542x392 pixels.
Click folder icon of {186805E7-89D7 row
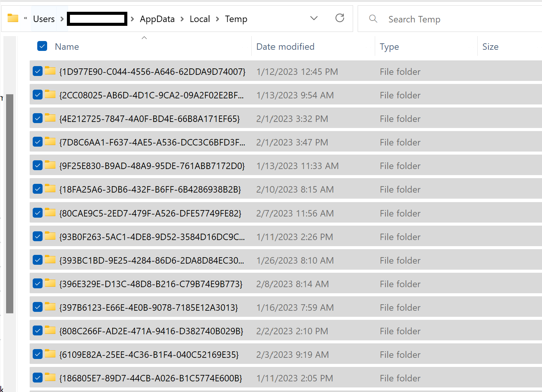50,377
